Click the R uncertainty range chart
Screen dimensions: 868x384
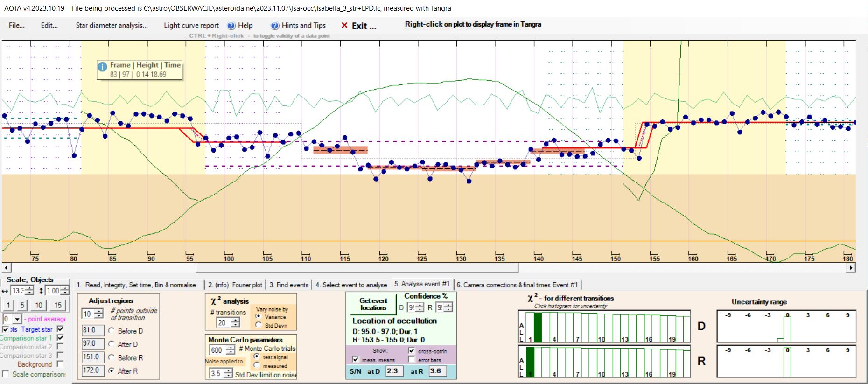tap(786, 361)
